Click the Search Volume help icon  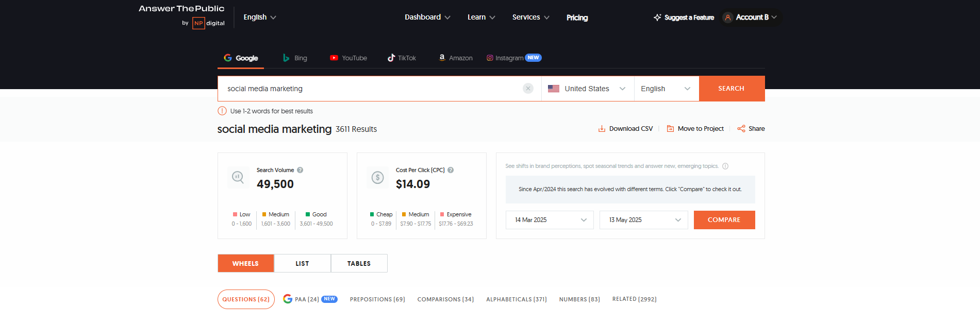pos(300,170)
